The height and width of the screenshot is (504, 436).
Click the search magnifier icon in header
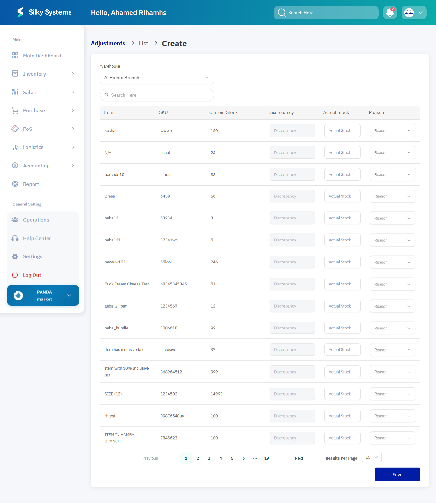click(x=282, y=13)
